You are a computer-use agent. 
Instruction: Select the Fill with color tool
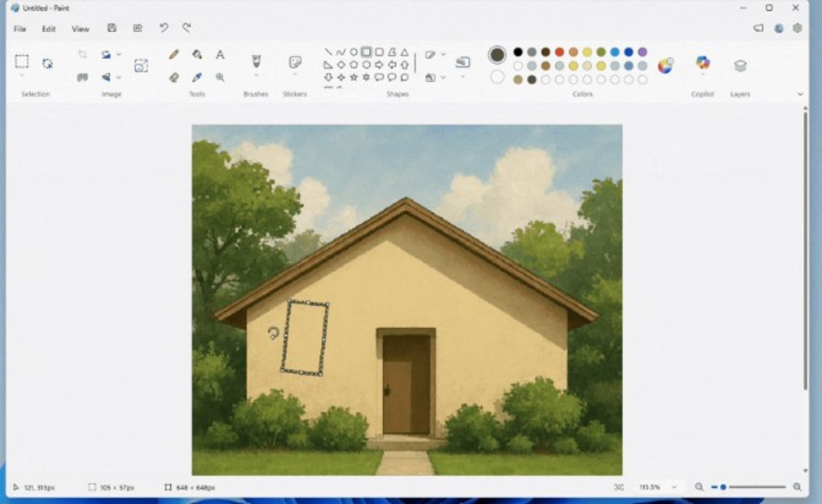point(197,55)
